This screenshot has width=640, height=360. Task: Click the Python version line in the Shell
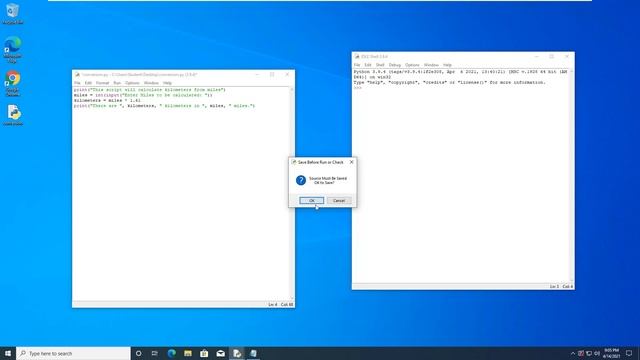[460, 74]
